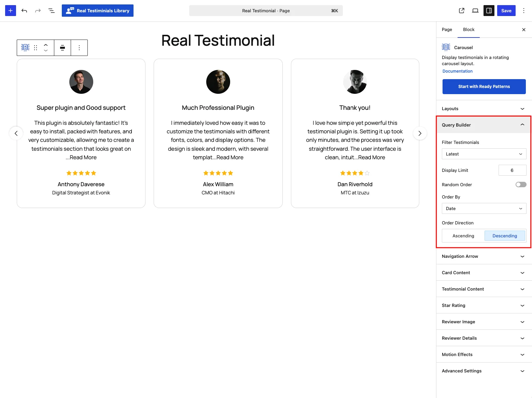The image size is (532, 398).
Task: Open the Order By dropdown
Action: [484, 208]
